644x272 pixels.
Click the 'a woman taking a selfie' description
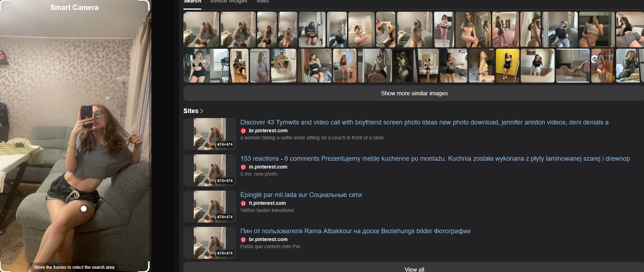pyautogui.click(x=312, y=138)
